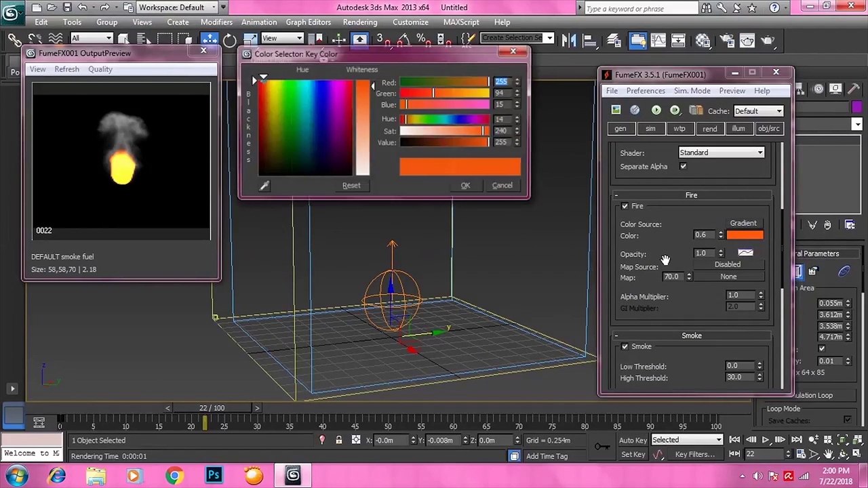Screen dimensions: 868x488
Task: Open the Windows Start menu
Action: click(16, 475)
